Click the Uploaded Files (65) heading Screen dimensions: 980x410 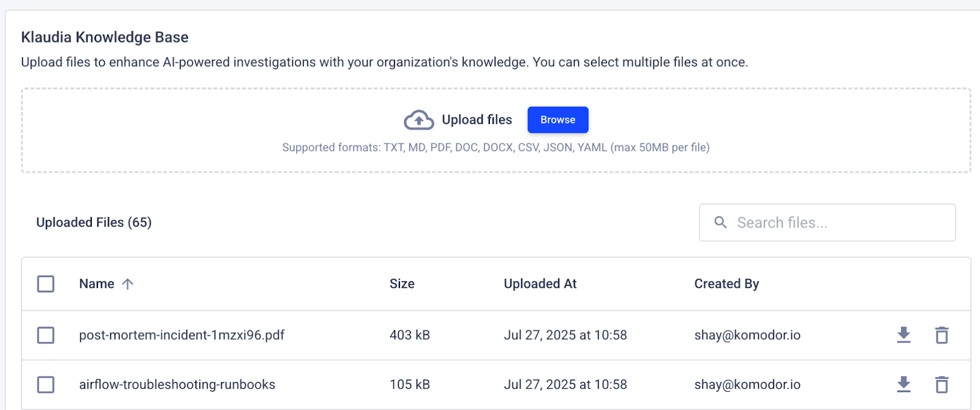tap(94, 223)
